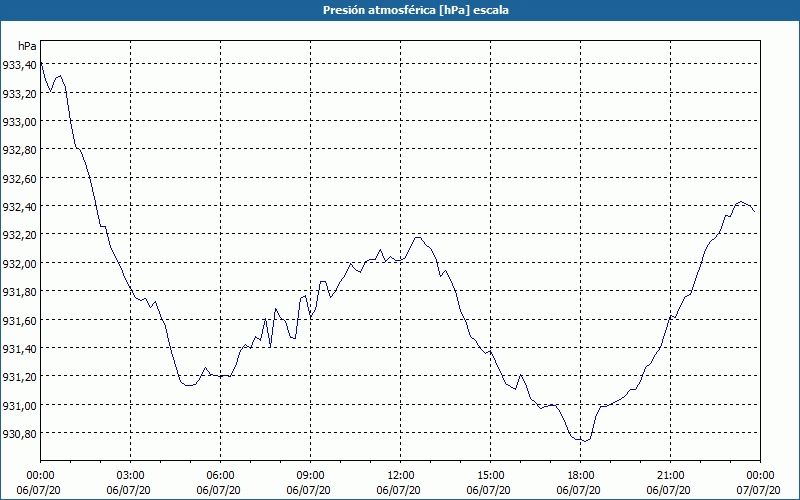Click the 931,00 y-axis value
Image resolution: width=800 pixels, height=500 pixels.
coord(19,405)
